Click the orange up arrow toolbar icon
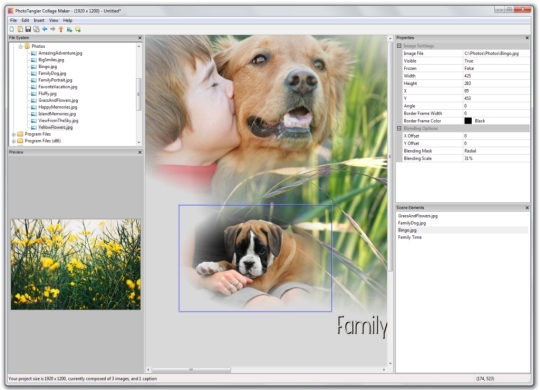Screen dimensions: 540x390 [x=61, y=29]
